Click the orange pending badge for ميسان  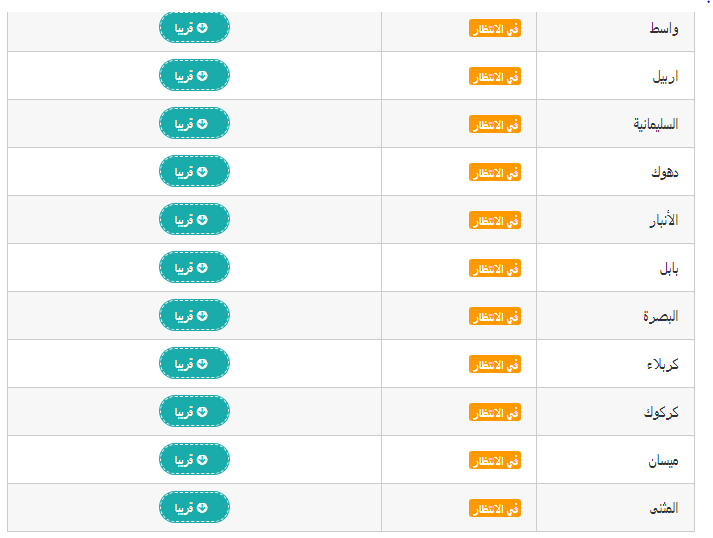pyautogui.click(x=495, y=460)
